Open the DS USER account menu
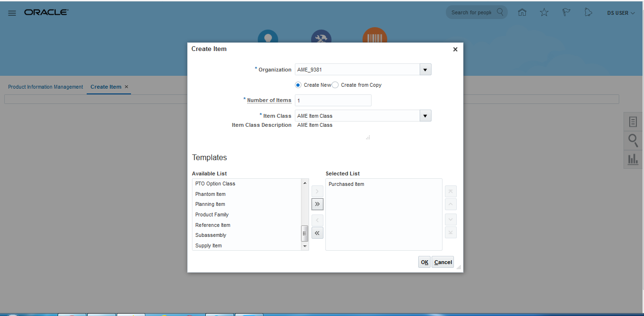 (621, 13)
